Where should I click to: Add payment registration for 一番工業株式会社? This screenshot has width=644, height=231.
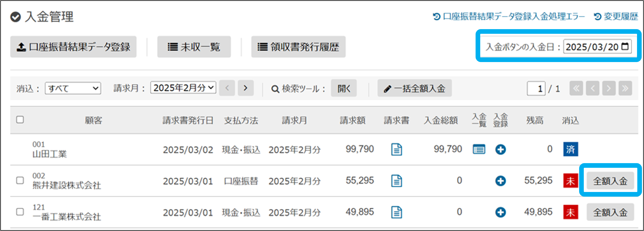point(500,212)
